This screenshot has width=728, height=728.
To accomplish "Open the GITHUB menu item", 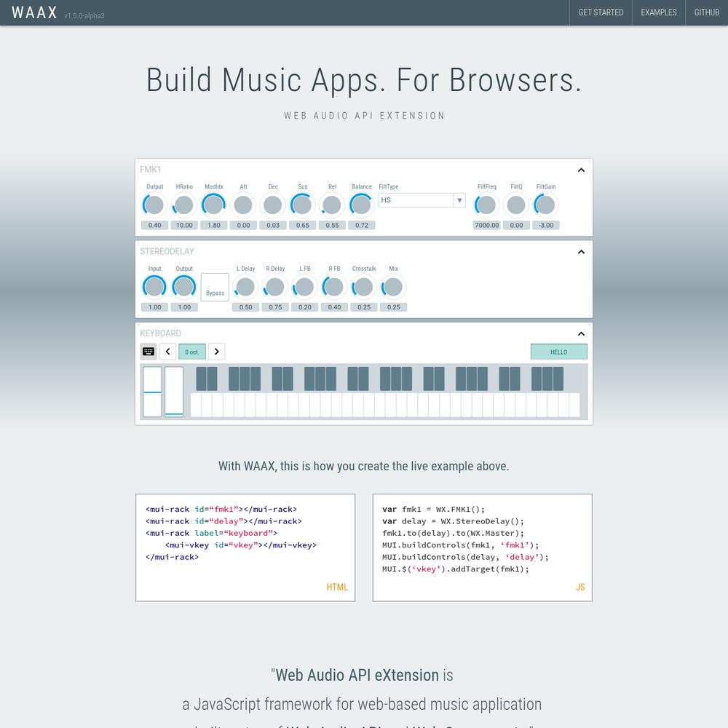I will coord(707,12).
